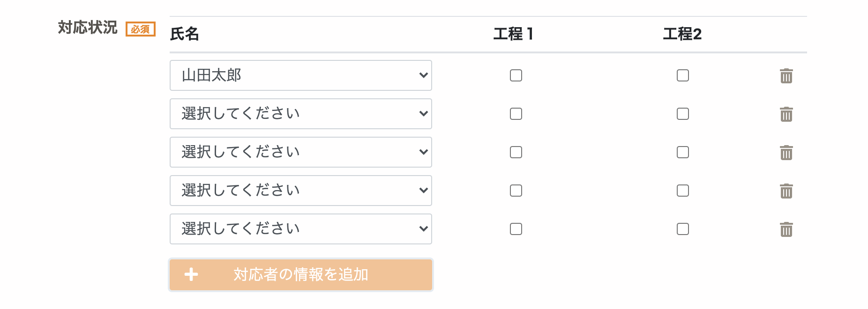Click 対応者の情報を追加 button

coord(300,275)
